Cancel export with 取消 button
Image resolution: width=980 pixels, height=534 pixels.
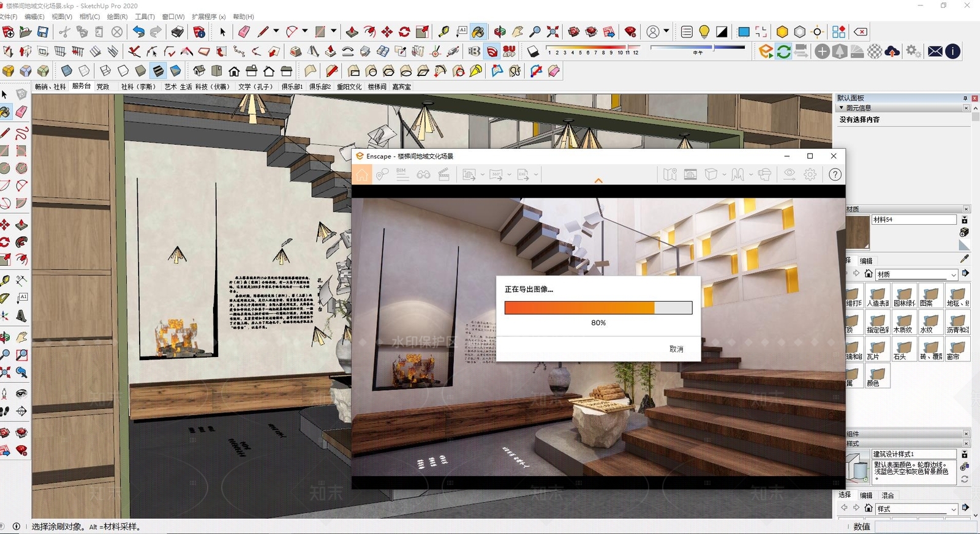(676, 349)
